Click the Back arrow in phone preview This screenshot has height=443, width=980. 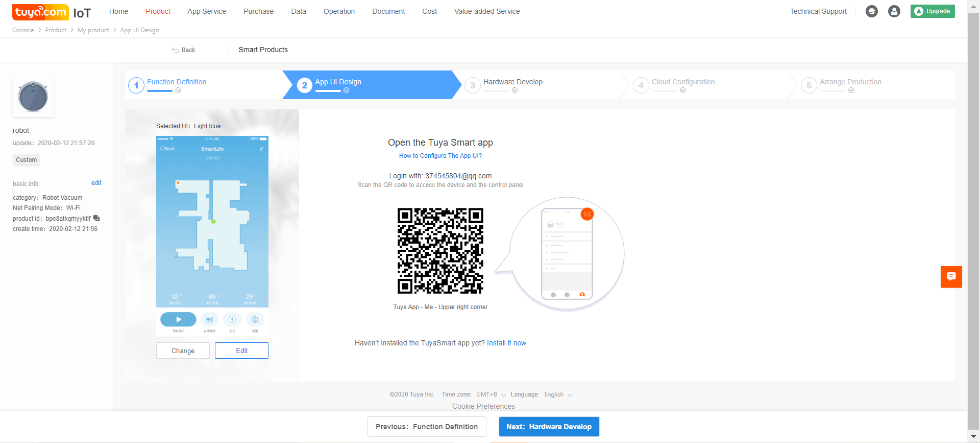click(x=167, y=149)
